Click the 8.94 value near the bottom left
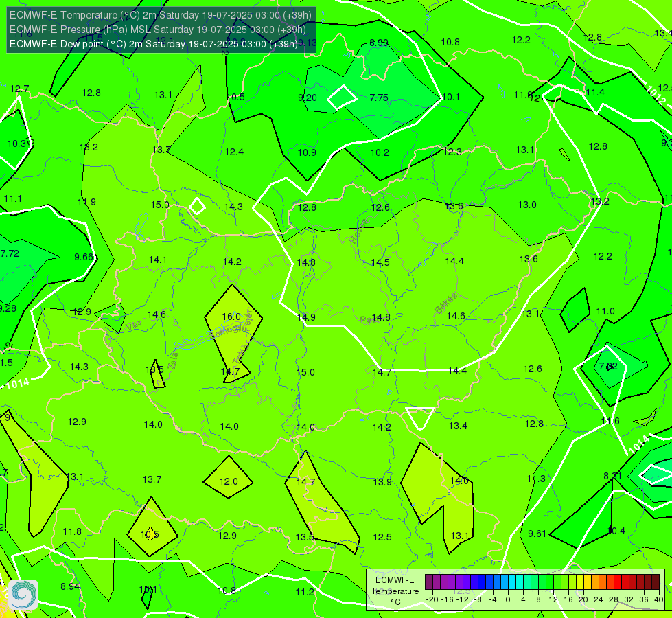The height and width of the screenshot is (618, 672). click(x=70, y=586)
